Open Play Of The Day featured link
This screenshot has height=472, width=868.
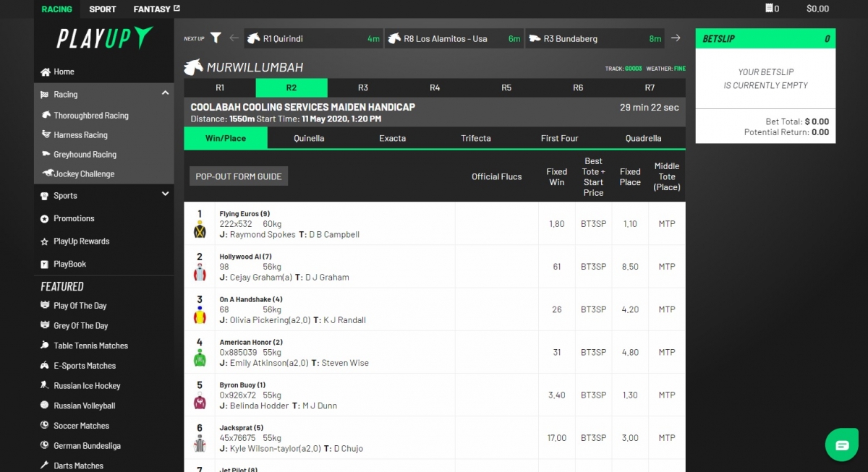point(80,306)
